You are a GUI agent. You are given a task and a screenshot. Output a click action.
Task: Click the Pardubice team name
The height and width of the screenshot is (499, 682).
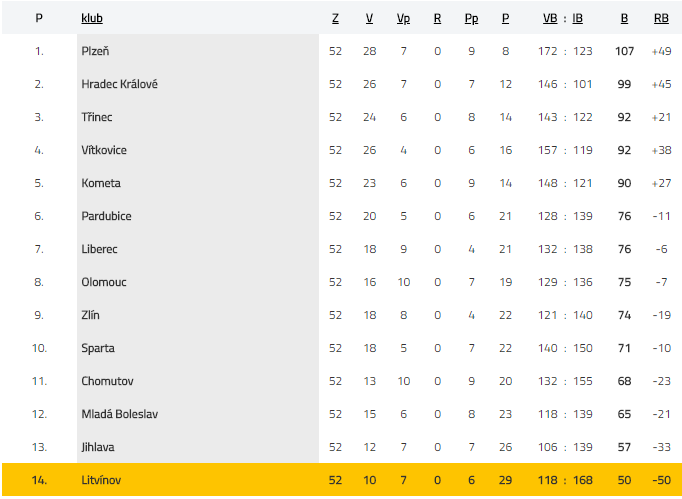click(x=106, y=216)
